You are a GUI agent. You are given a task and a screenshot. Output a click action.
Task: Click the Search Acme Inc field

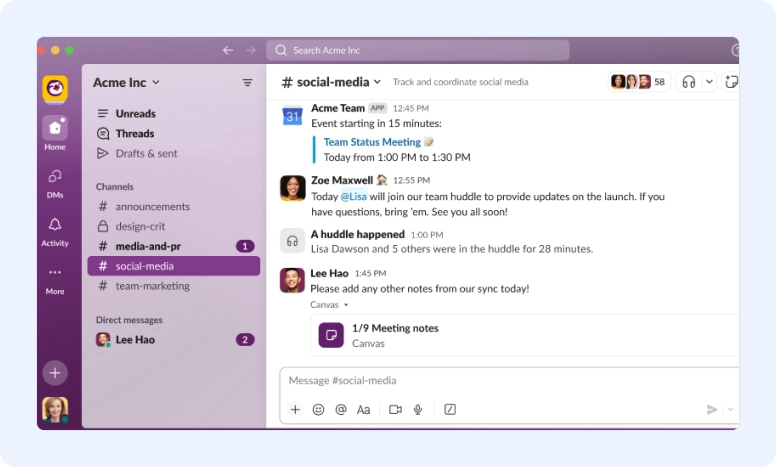tap(418, 50)
